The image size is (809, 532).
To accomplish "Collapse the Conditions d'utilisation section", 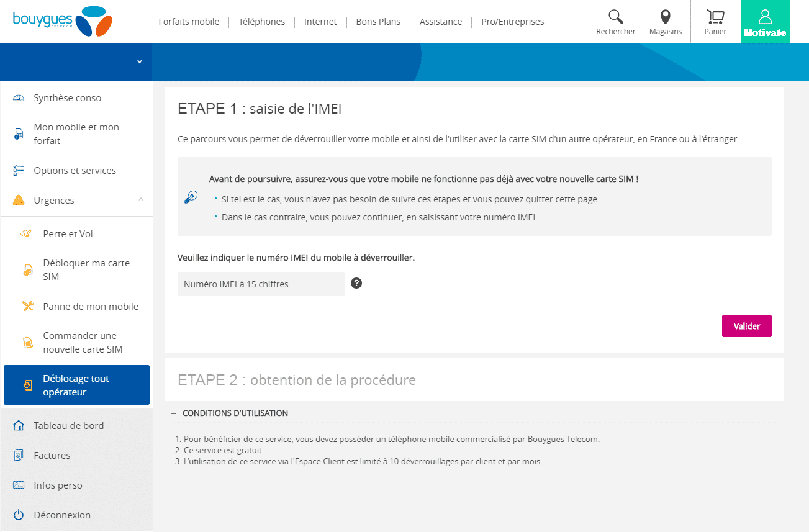I will [174, 413].
